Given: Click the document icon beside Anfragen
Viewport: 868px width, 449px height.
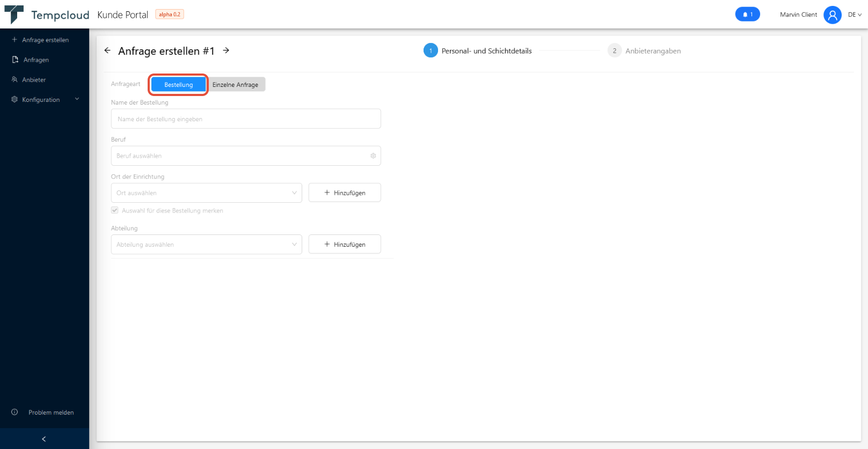Looking at the screenshot, I should tap(15, 60).
